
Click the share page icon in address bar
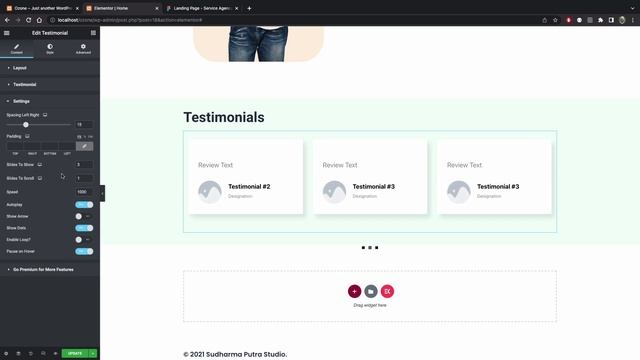544,20
